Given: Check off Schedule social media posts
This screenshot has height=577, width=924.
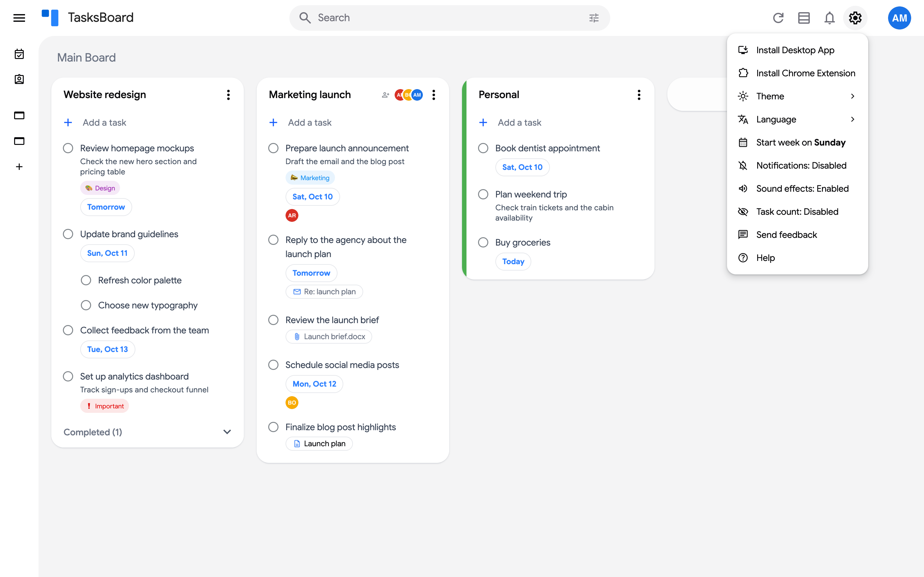Looking at the screenshot, I should (273, 365).
